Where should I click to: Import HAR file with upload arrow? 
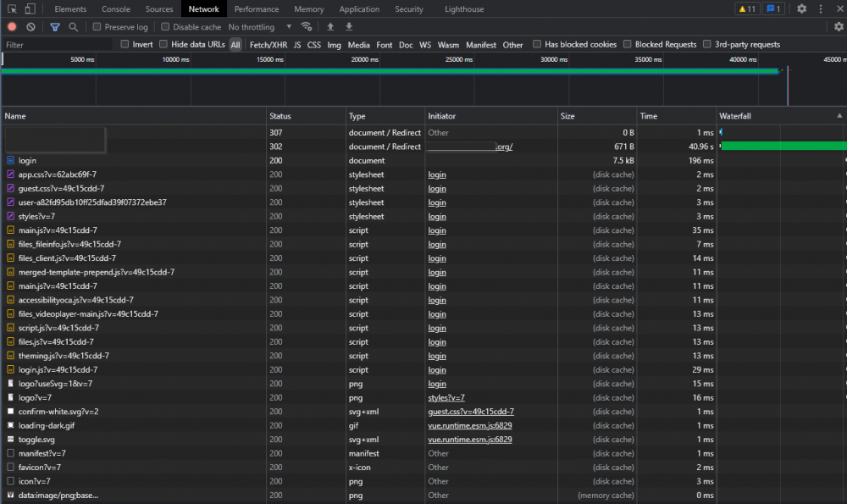click(x=330, y=26)
